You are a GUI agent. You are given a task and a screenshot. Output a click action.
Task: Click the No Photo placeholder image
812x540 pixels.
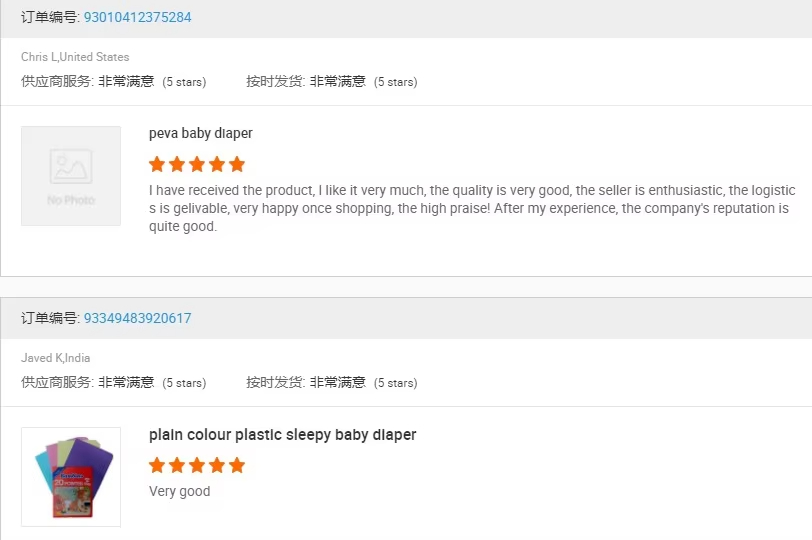point(71,176)
